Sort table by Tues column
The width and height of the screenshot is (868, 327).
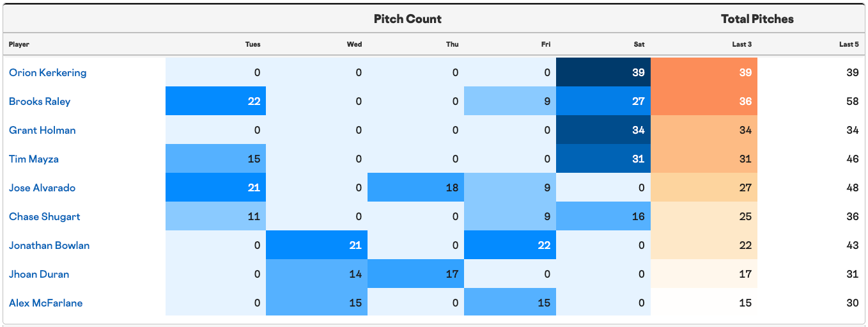point(253,44)
